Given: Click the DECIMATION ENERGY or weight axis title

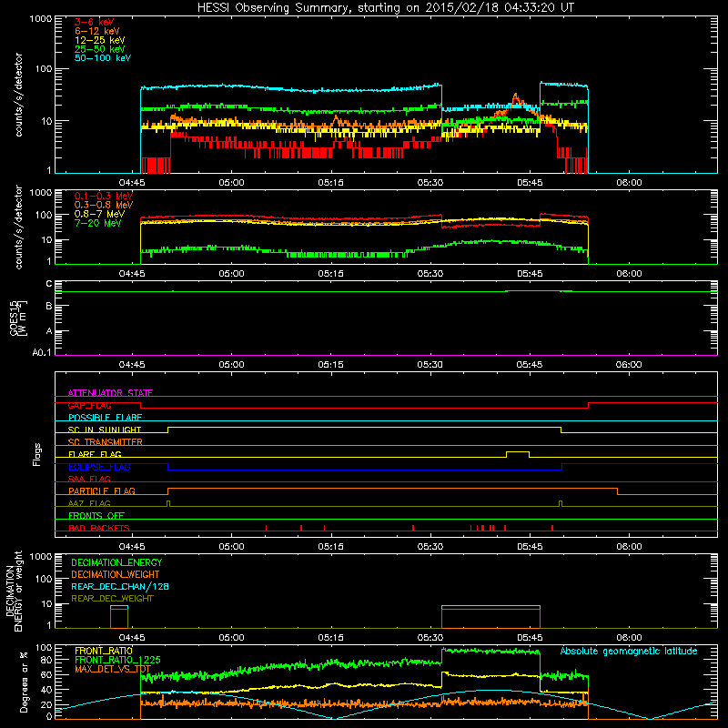Looking at the screenshot, I should click(x=14, y=591).
